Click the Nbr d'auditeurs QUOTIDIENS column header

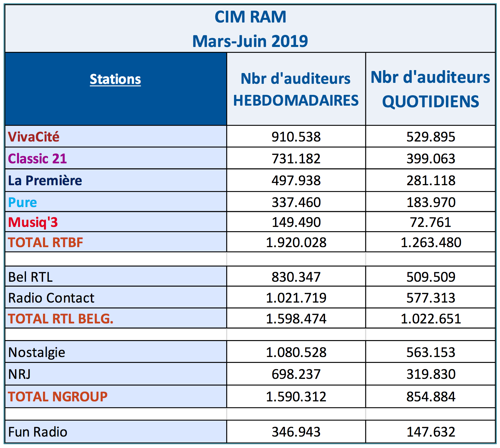click(x=430, y=89)
